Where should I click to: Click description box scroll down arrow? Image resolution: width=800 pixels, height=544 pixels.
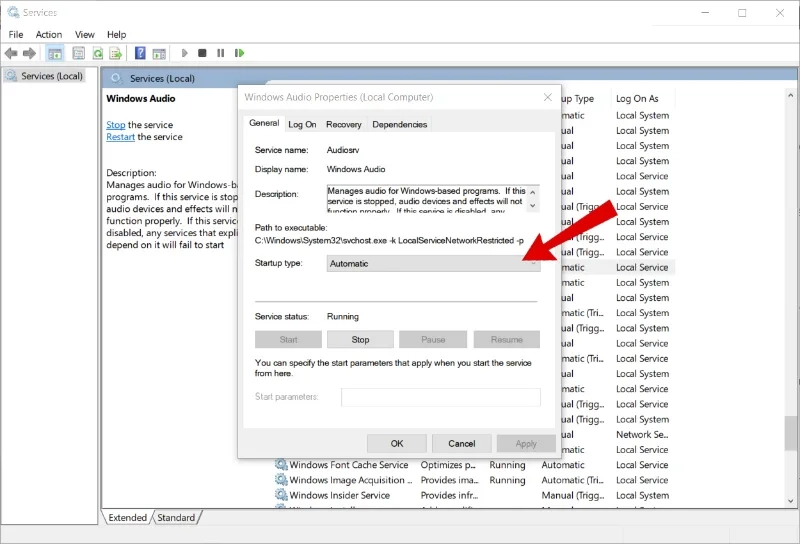[x=533, y=206]
